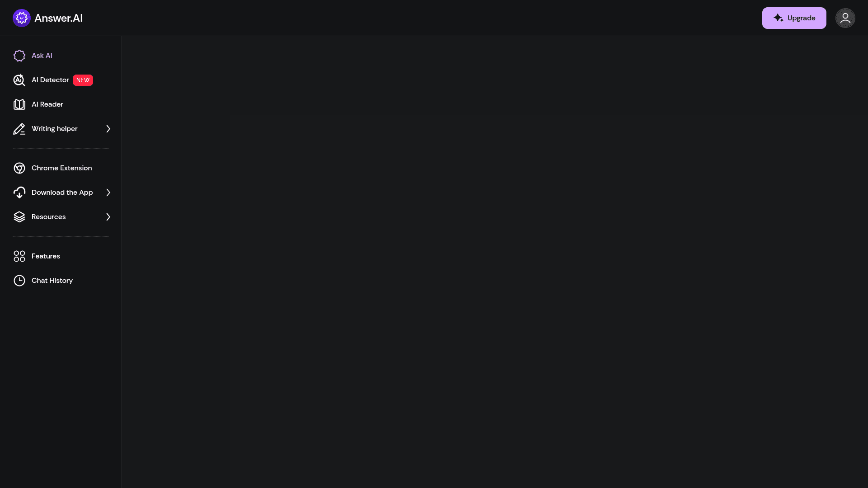Select the Ask AI badge icon

19,56
